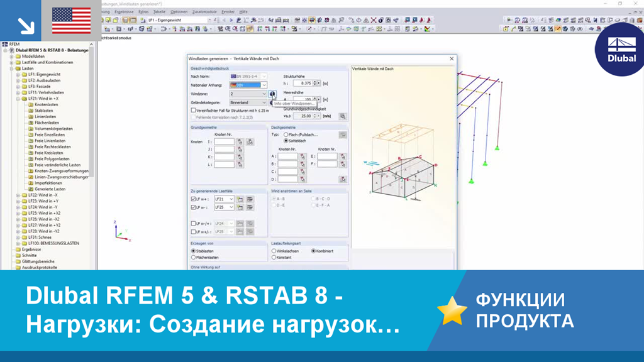The width and height of the screenshot is (644, 362).
Task: Open flat roof settings icon beside Flach-/Pultdach
Action: 343,134
